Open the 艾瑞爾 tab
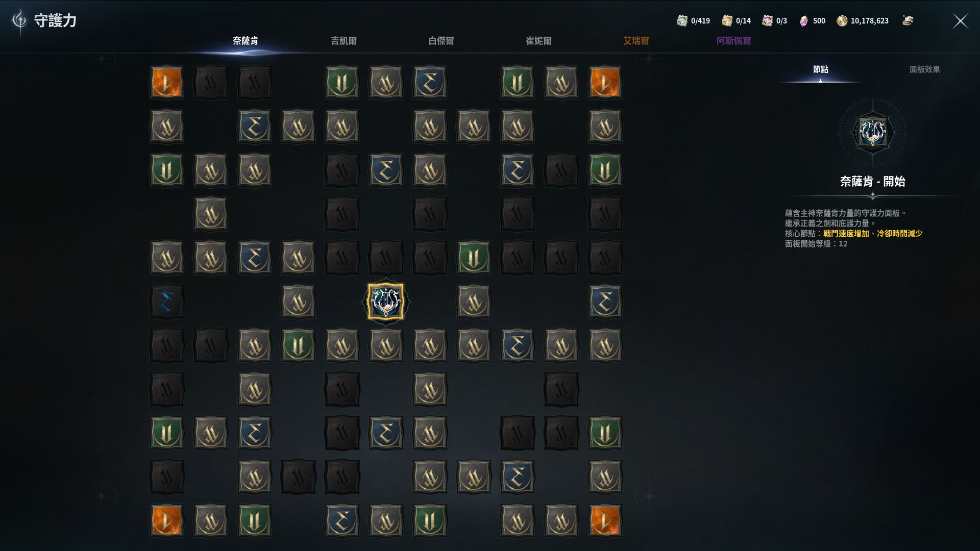 click(636, 41)
